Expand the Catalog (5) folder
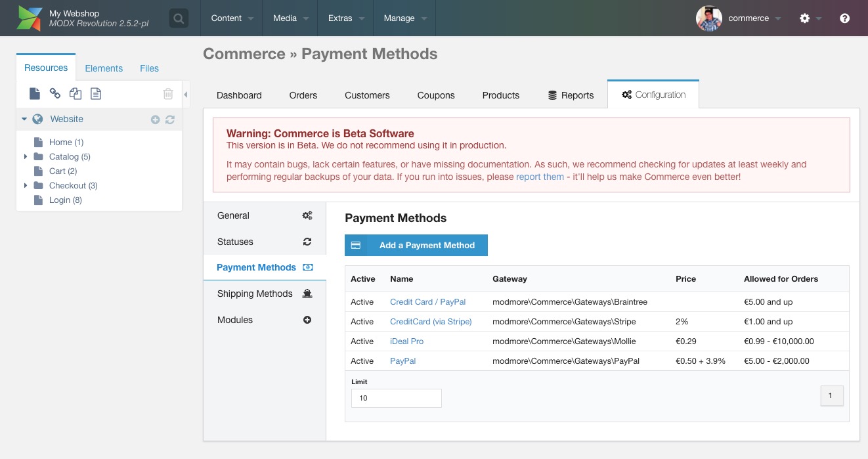This screenshot has width=868, height=459. [26, 156]
